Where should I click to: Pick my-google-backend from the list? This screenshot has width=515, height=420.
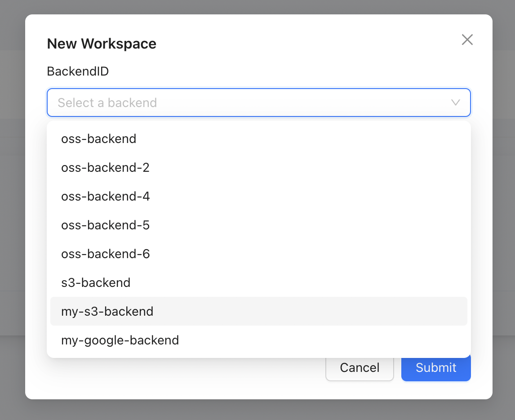click(120, 340)
